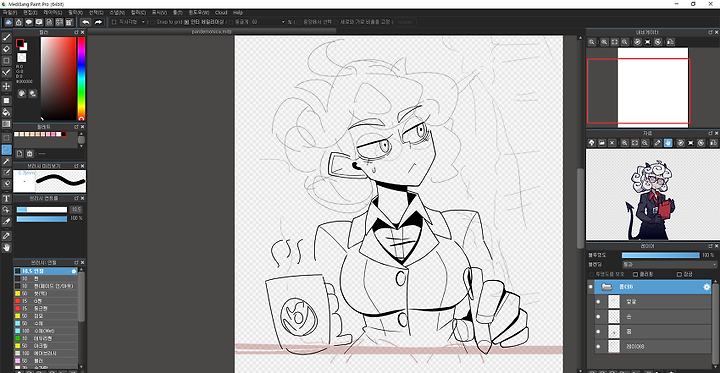Toggle the 잠금 lock checkbox
720x373 pixels.
click(x=679, y=275)
